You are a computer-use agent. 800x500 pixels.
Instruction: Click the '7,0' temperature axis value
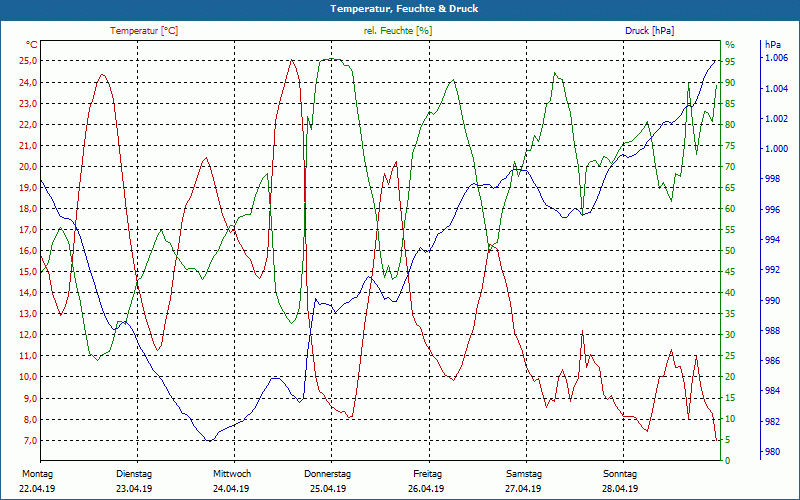tap(30, 440)
